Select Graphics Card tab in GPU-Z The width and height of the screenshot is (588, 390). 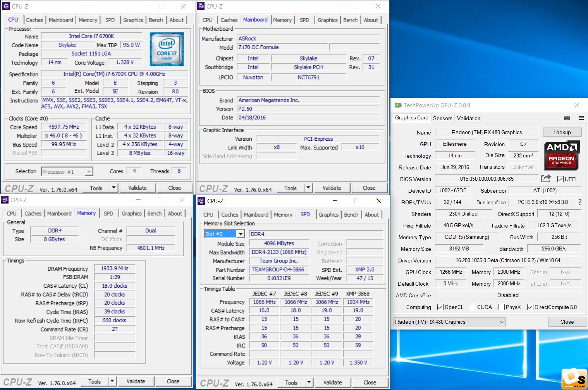411,117
